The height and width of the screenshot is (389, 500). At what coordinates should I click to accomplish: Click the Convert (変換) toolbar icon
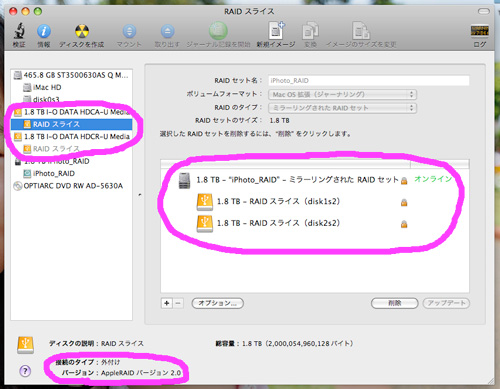coord(310,31)
